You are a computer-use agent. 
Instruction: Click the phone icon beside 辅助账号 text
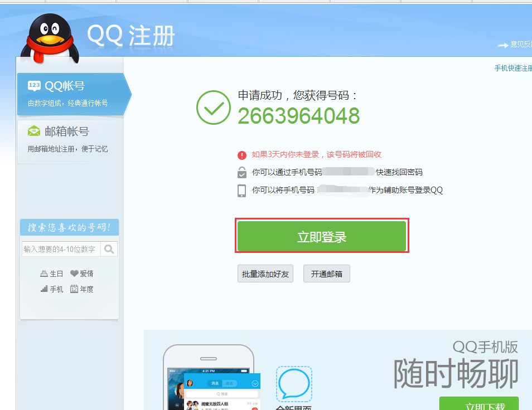coord(241,191)
